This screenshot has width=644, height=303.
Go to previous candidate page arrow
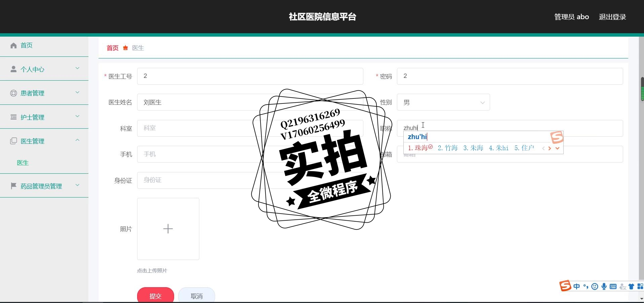543,148
